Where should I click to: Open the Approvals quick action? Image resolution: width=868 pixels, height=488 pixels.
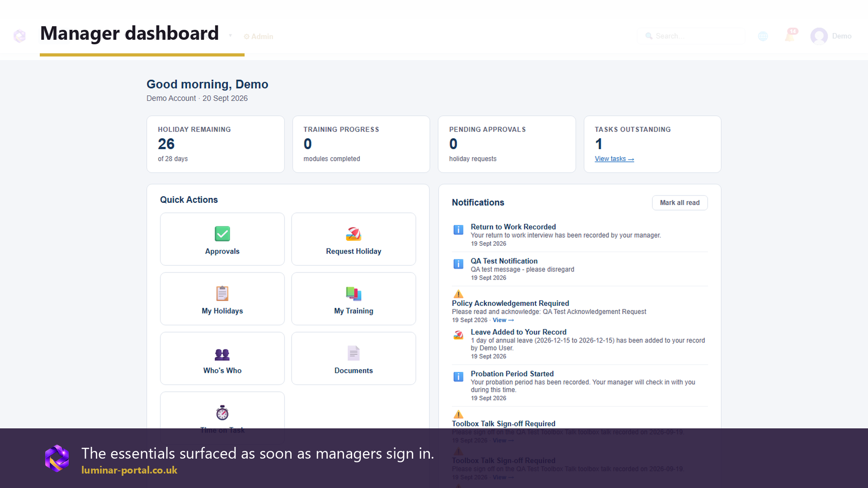coord(222,239)
